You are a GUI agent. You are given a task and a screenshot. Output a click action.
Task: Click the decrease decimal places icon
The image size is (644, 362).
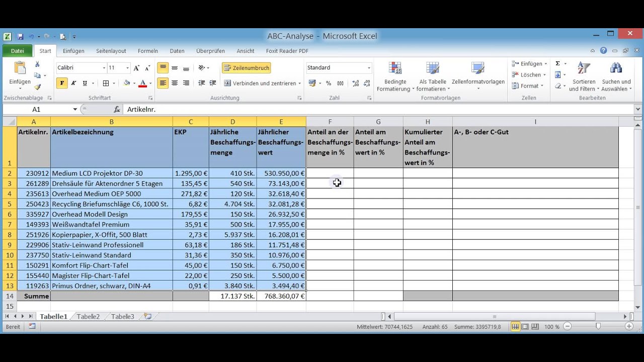pyautogui.click(x=367, y=83)
